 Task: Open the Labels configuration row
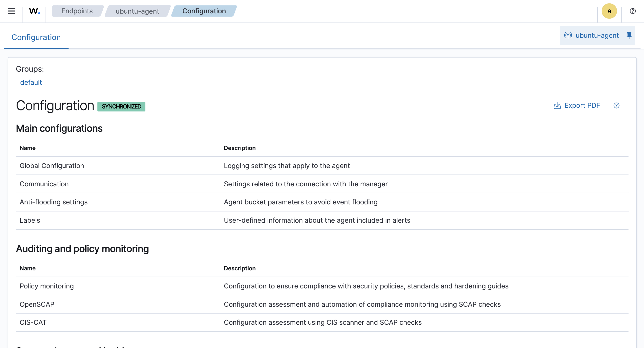(x=30, y=220)
